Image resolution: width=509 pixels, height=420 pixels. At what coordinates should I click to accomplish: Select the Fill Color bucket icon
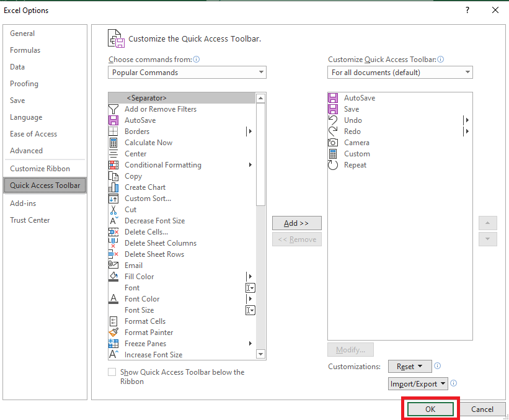[x=113, y=277]
